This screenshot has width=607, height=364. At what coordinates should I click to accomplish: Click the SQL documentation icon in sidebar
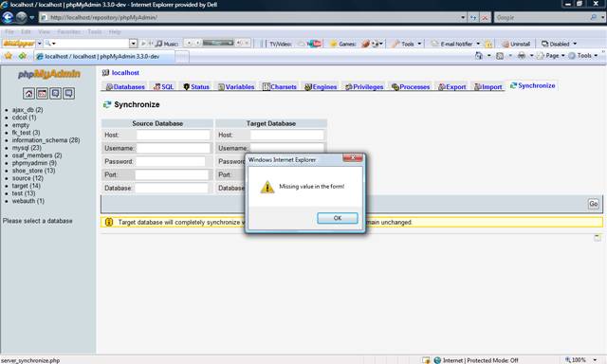69,93
